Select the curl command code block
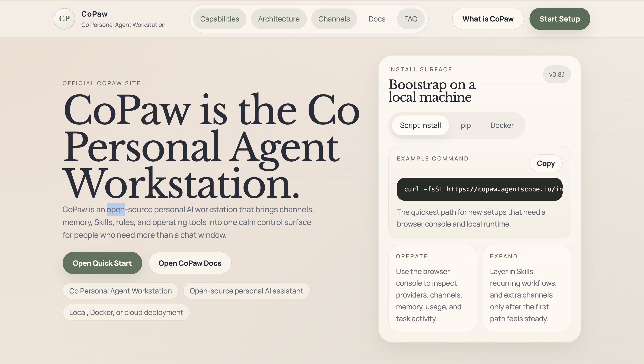This screenshot has height=364, width=644. [x=479, y=189]
